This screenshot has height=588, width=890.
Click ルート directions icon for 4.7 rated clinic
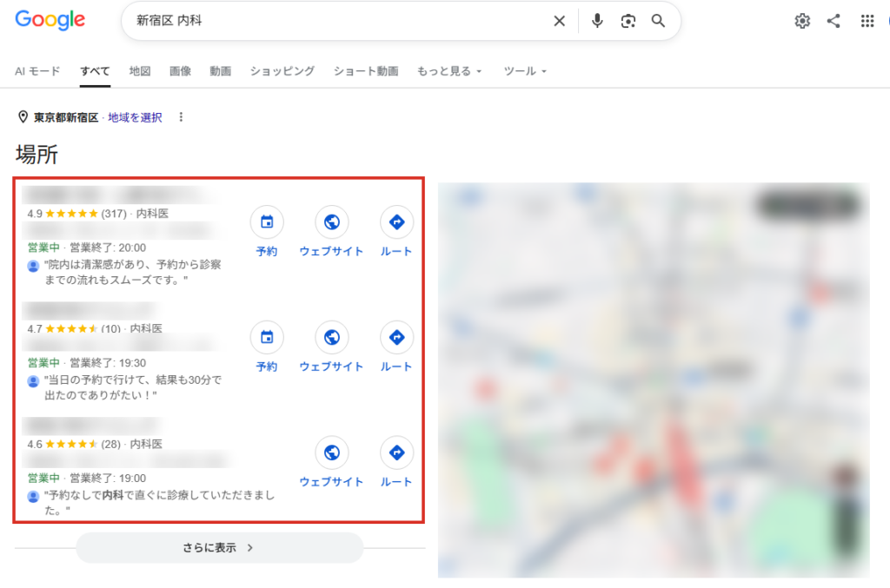click(396, 337)
